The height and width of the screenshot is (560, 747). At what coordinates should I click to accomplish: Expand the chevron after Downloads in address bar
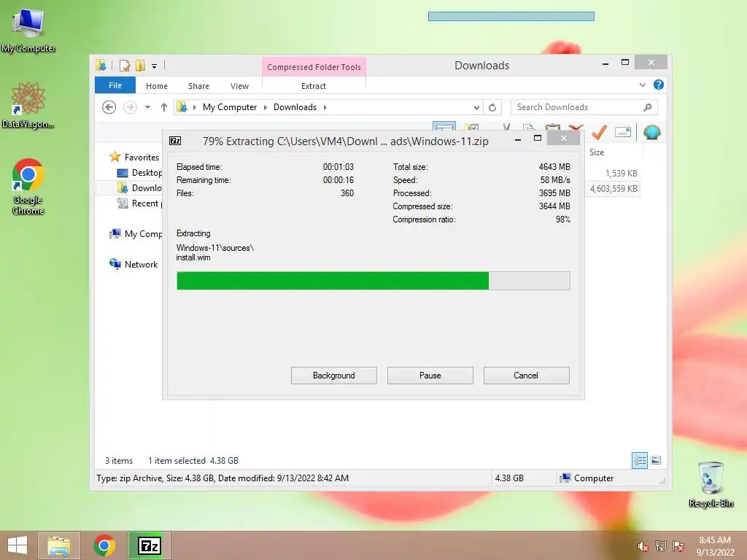[325, 107]
